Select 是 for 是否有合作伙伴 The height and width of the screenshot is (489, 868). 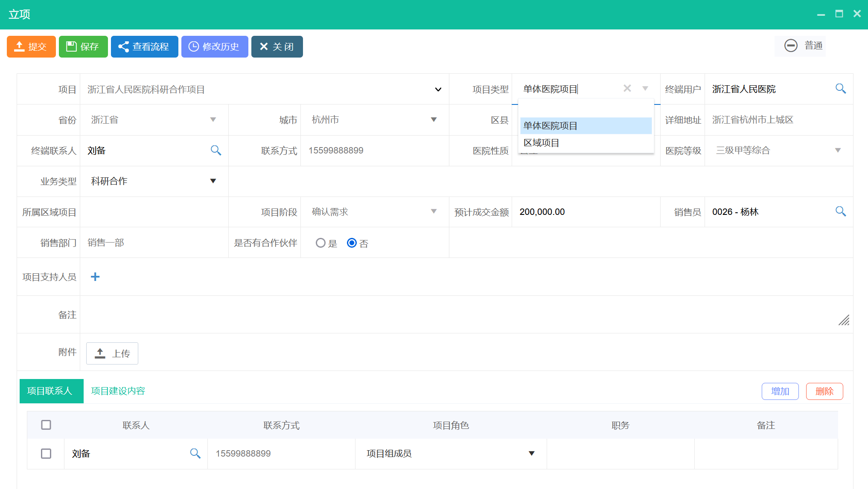pyautogui.click(x=320, y=243)
